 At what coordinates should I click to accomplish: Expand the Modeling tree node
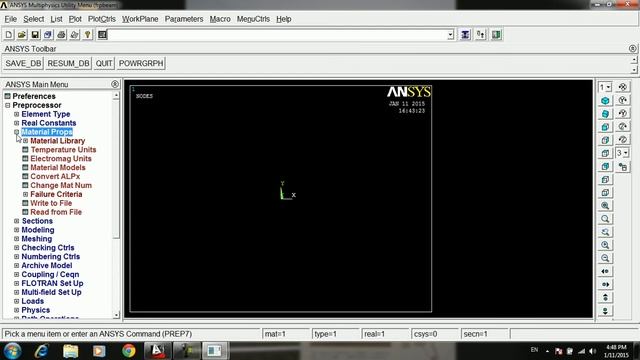click(x=16, y=230)
